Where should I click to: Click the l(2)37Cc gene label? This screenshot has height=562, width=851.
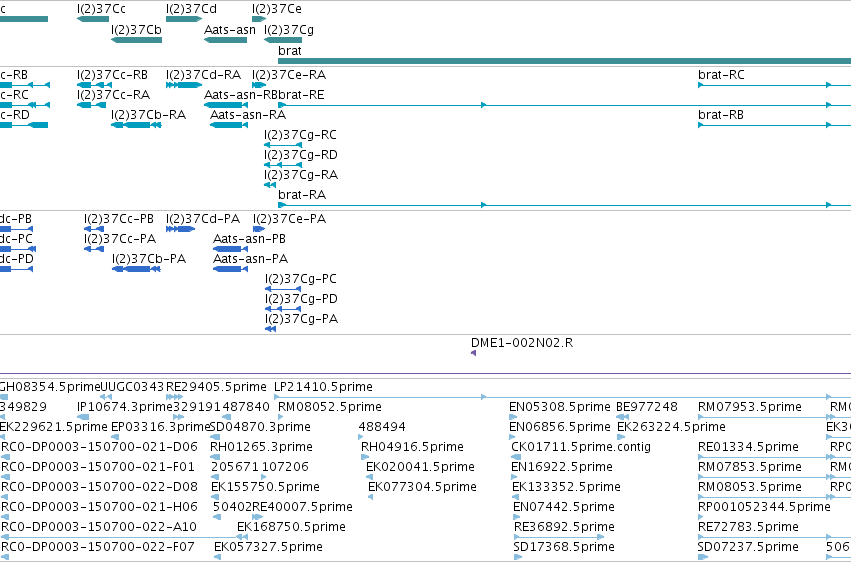click(x=101, y=9)
